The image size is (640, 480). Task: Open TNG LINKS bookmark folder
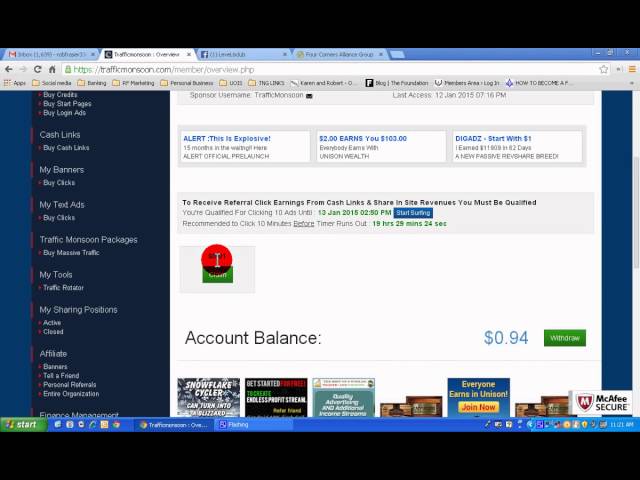[266, 83]
